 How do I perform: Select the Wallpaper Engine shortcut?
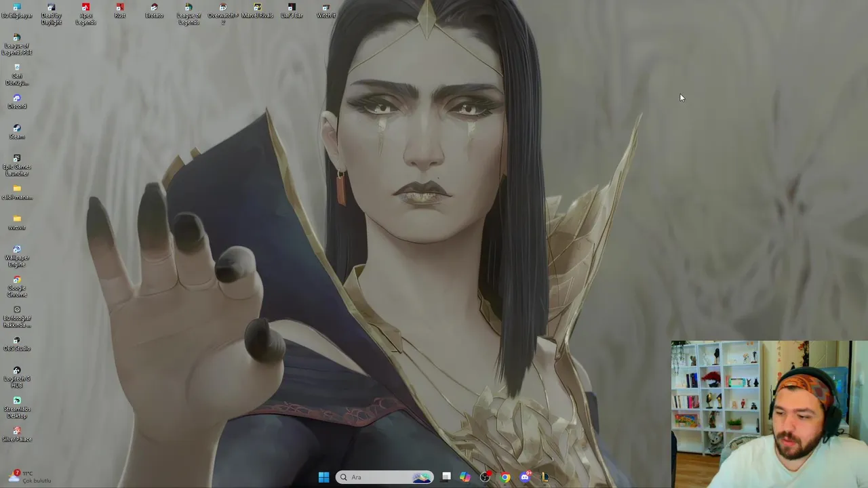point(17,257)
